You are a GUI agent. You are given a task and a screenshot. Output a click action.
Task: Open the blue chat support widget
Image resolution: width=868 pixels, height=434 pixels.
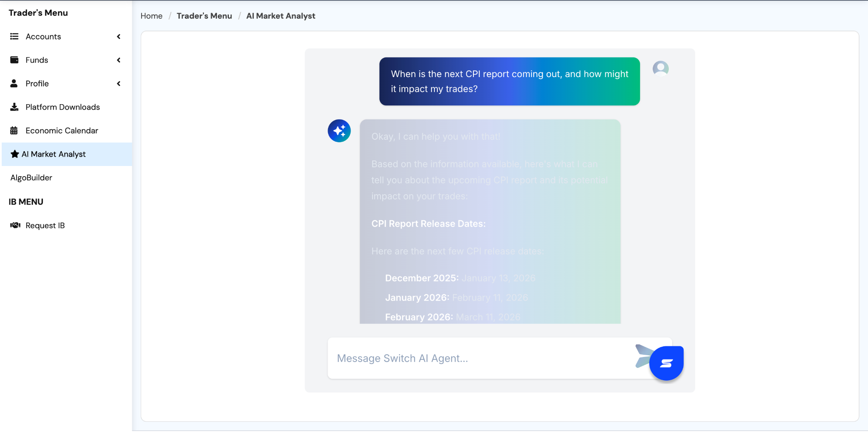pyautogui.click(x=666, y=362)
